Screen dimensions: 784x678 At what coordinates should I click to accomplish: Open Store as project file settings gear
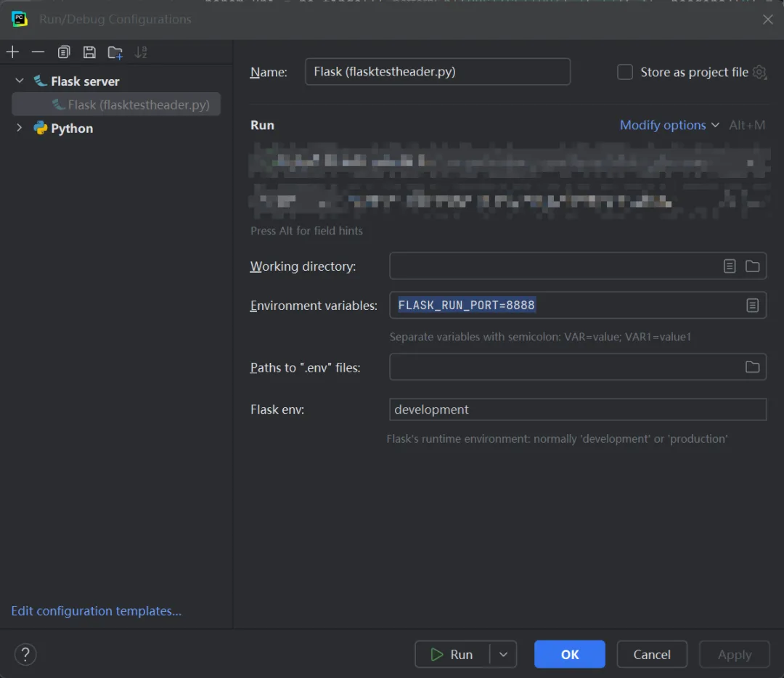pyautogui.click(x=759, y=72)
